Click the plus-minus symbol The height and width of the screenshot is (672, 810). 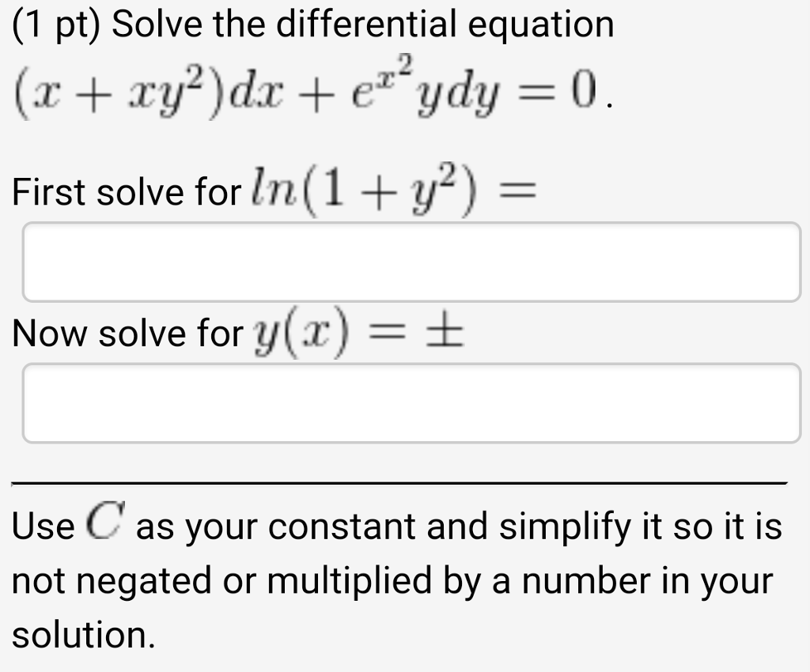(447, 334)
